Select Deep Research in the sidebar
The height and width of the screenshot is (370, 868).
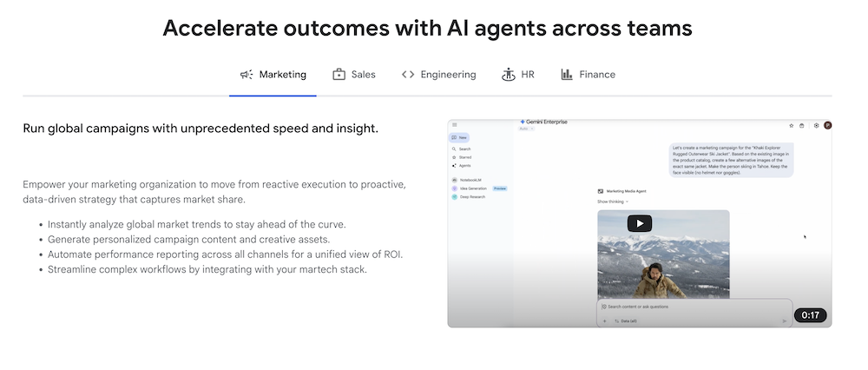(471, 197)
